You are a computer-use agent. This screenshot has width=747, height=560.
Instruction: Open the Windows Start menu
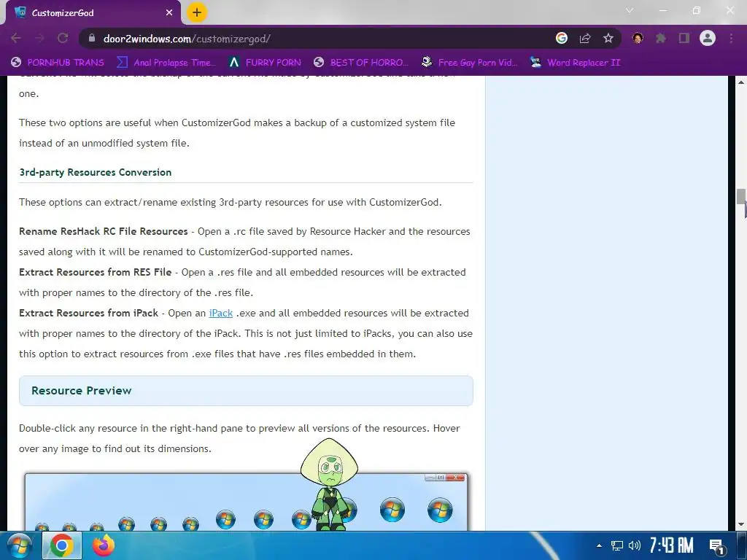[x=19, y=545]
